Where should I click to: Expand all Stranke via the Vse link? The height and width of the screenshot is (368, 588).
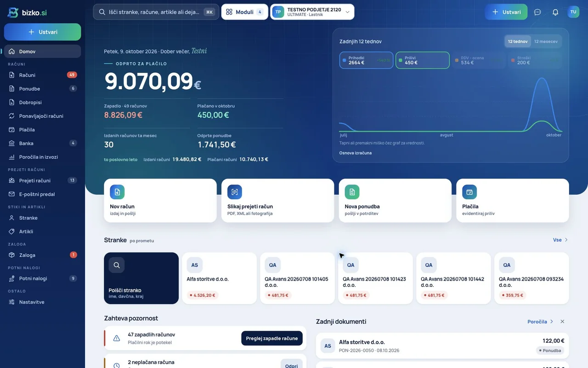click(x=560, y=240)
